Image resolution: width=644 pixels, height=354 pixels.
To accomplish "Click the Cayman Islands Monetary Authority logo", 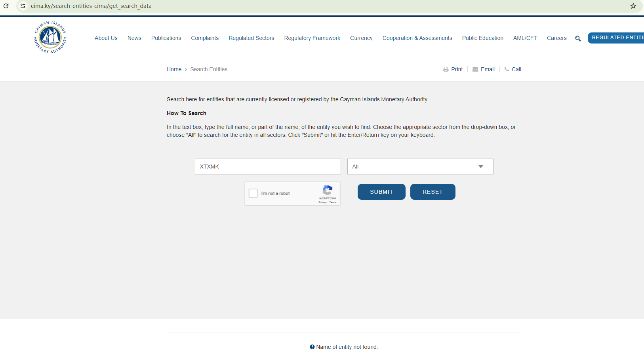I will tap(50, 37).
